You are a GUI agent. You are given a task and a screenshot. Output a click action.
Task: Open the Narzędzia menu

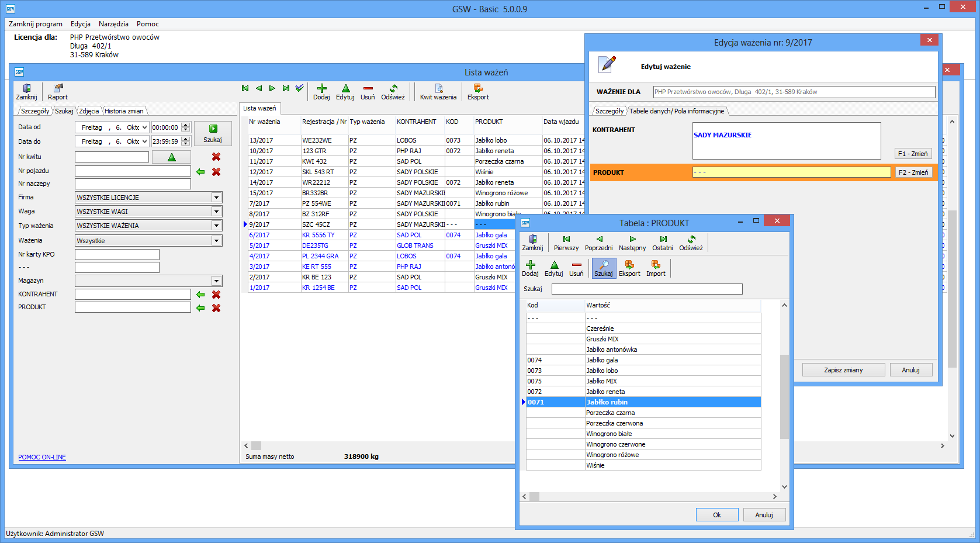coord(113,24)
